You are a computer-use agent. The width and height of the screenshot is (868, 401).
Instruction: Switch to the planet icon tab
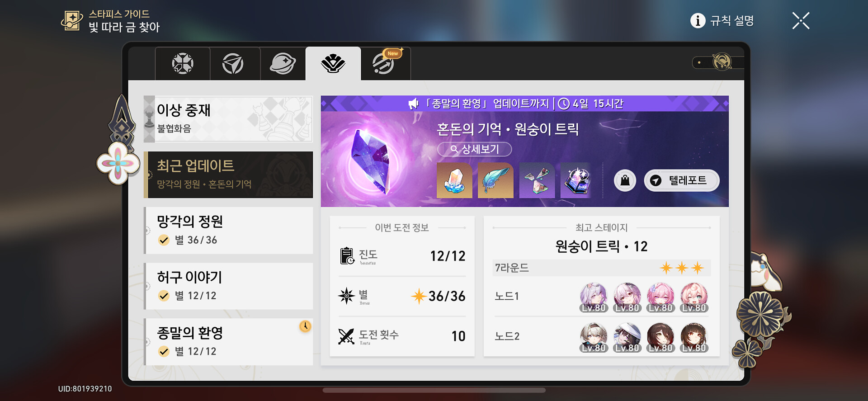pyautogui.click(x=283, y=63)
